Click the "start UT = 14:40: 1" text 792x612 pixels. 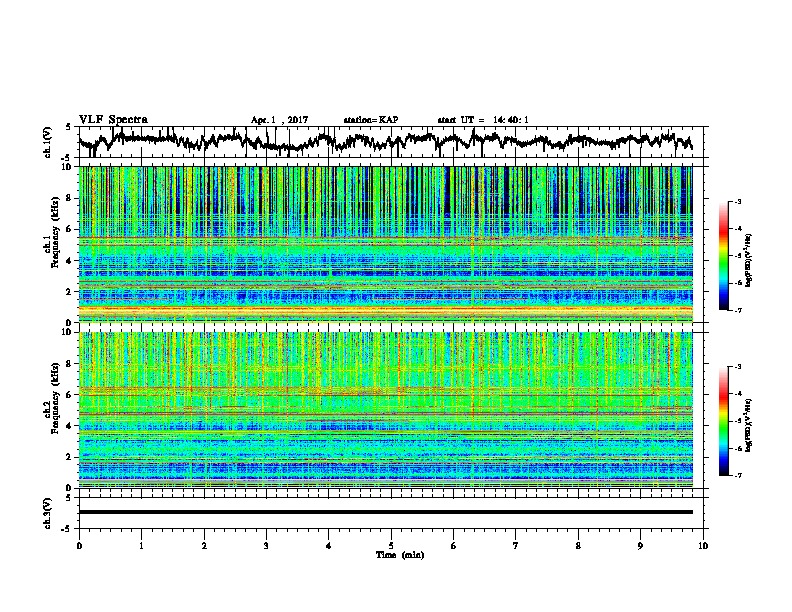(483, 120)
